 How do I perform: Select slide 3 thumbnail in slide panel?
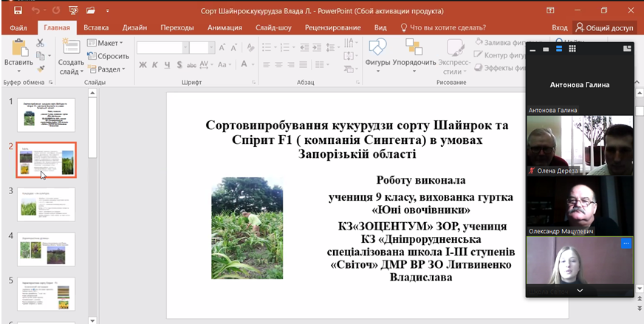46,204
